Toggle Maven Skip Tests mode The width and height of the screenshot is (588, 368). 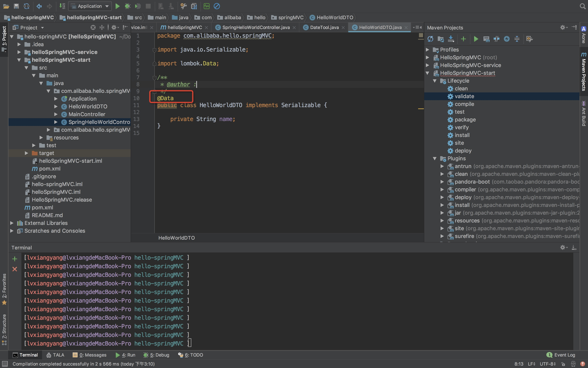496,39
